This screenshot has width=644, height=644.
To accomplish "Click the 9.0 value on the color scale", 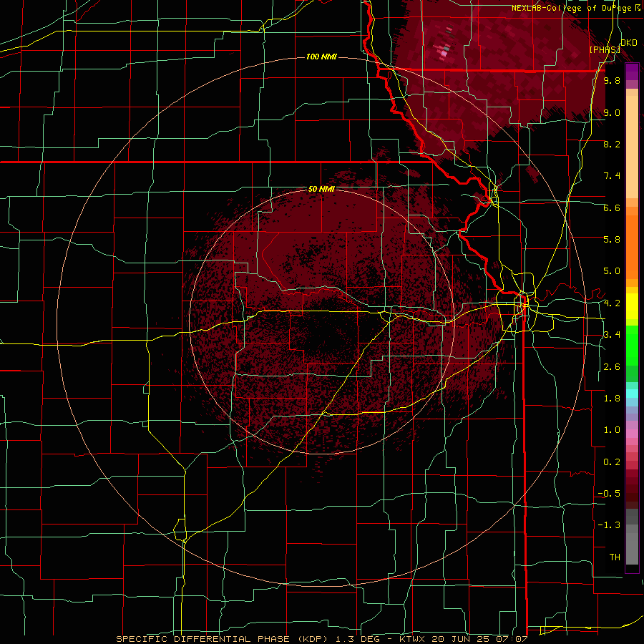I will pyautogui.click(x=612, y=112).
